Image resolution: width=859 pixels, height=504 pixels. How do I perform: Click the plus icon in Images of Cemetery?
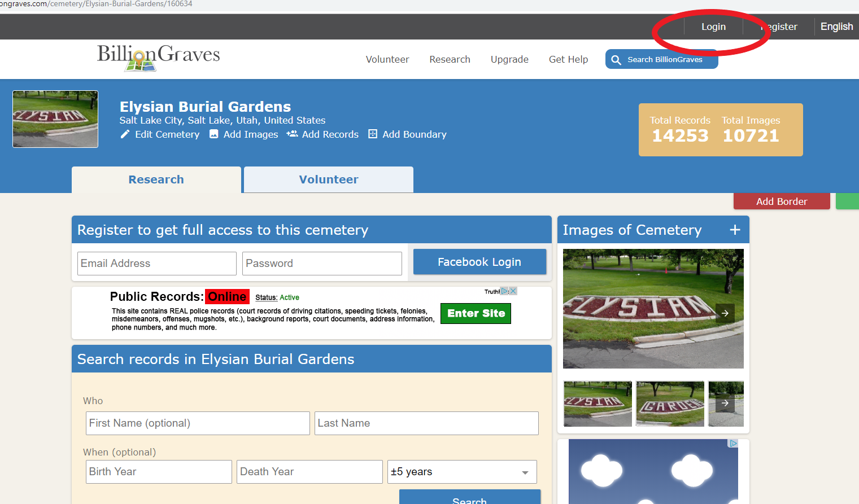pyautogui.click(x=735, y=230)
